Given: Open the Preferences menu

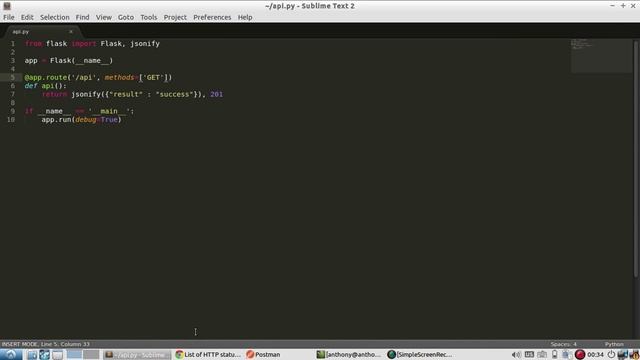Looking at the screenshot, I should pos(212,17).
